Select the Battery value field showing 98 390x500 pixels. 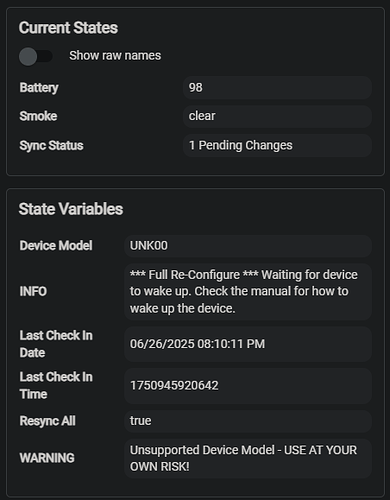coord(277,88)
